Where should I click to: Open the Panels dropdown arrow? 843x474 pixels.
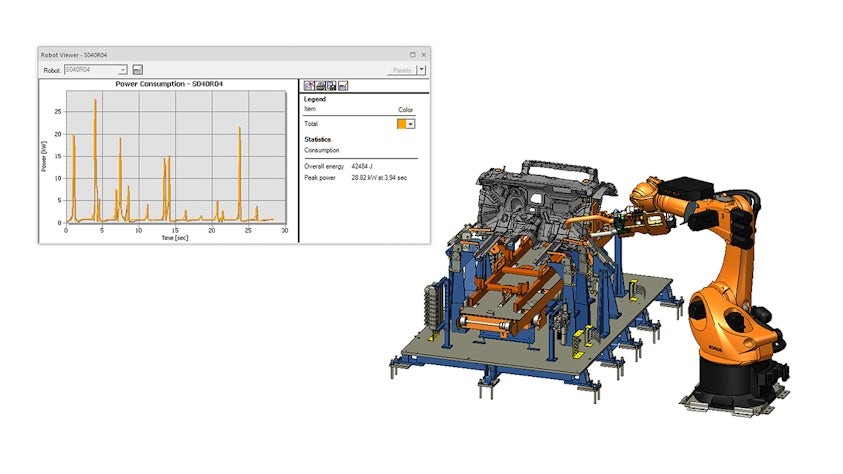pyautogui.click(x=422, y=70)
